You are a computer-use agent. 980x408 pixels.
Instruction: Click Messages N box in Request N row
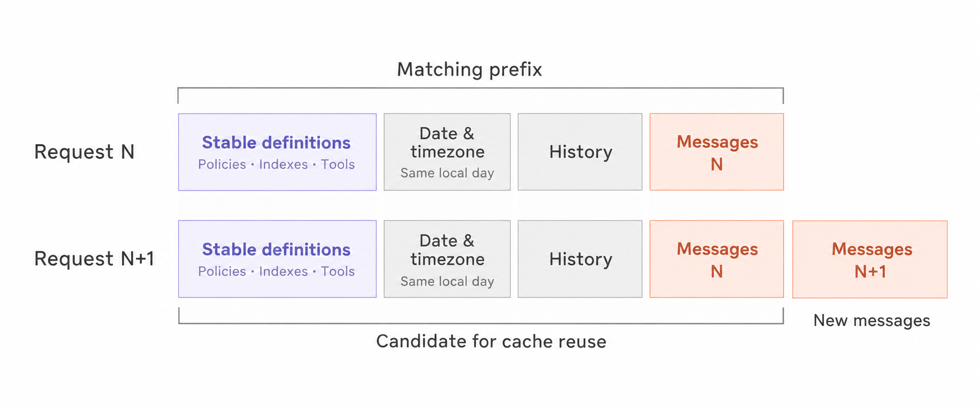[x=717, y=152]
